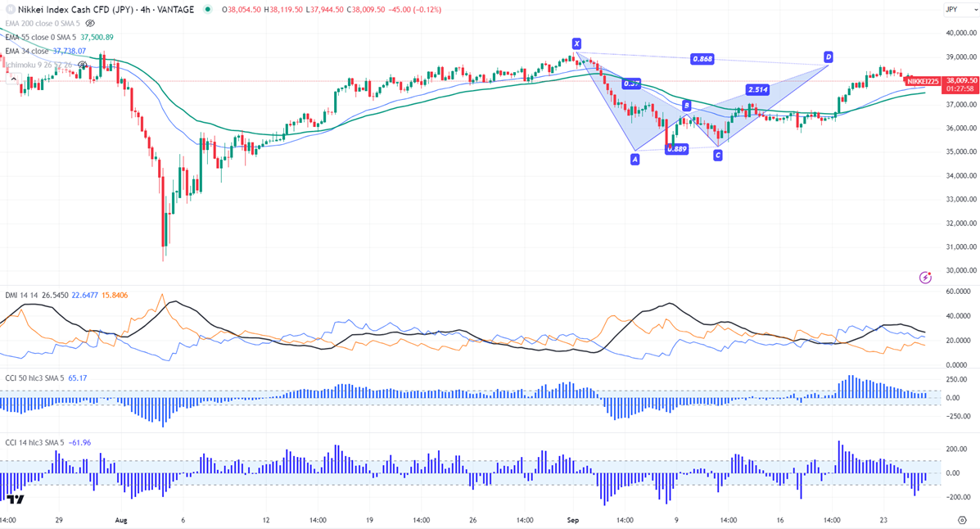The width and height of the screenshot is (980, 529).
Task: Click the 2.514 ratio label
Action: click(757, 89)
